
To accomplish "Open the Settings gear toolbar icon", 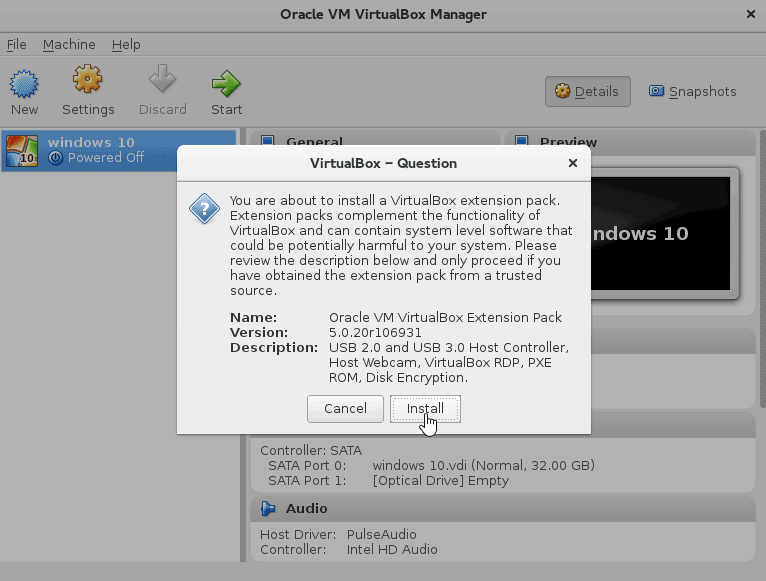I will (87, 79).
